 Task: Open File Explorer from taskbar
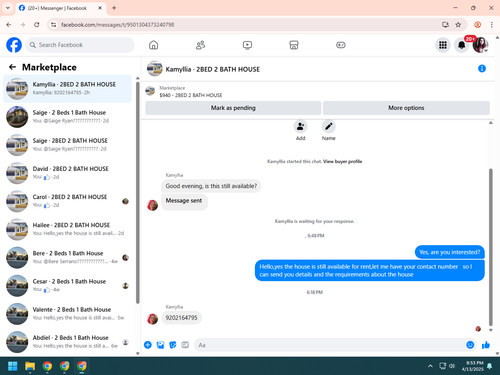(x=30, y=366)
